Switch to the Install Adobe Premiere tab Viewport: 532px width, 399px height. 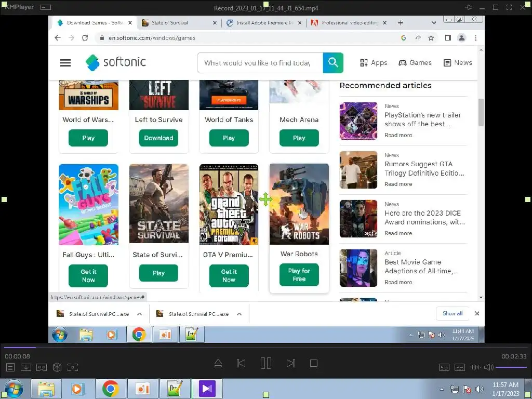click(x=264, y=23)
